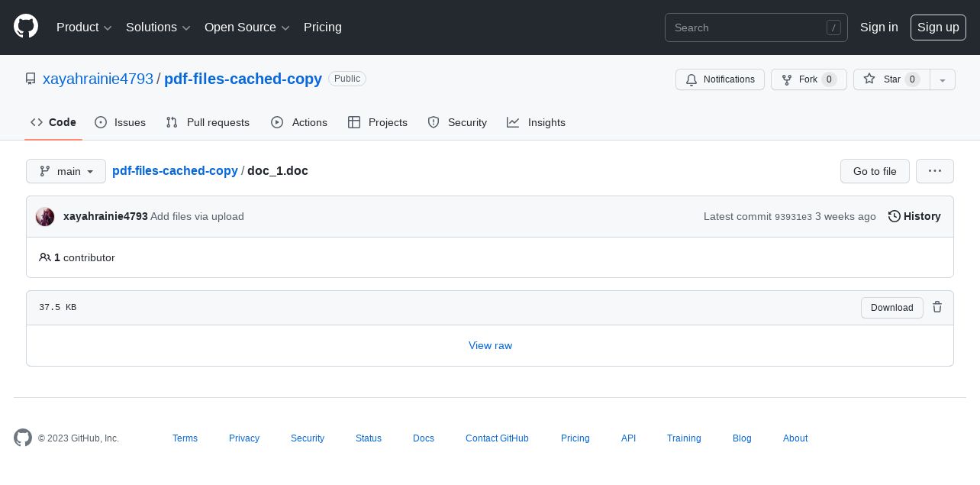Fork the repository
Screen dimensions: 980x485
click(809, 79)
